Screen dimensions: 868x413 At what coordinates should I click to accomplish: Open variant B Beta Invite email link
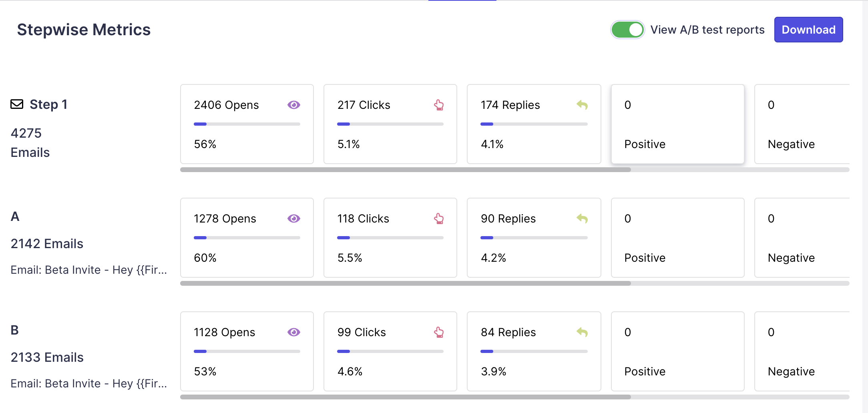[x=88, y=384]
